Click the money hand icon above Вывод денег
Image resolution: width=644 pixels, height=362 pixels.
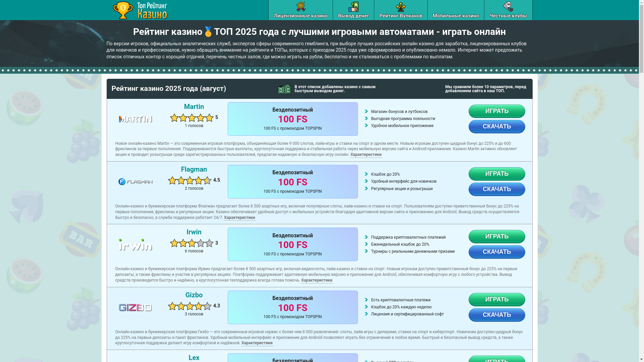tap(353, 7)
